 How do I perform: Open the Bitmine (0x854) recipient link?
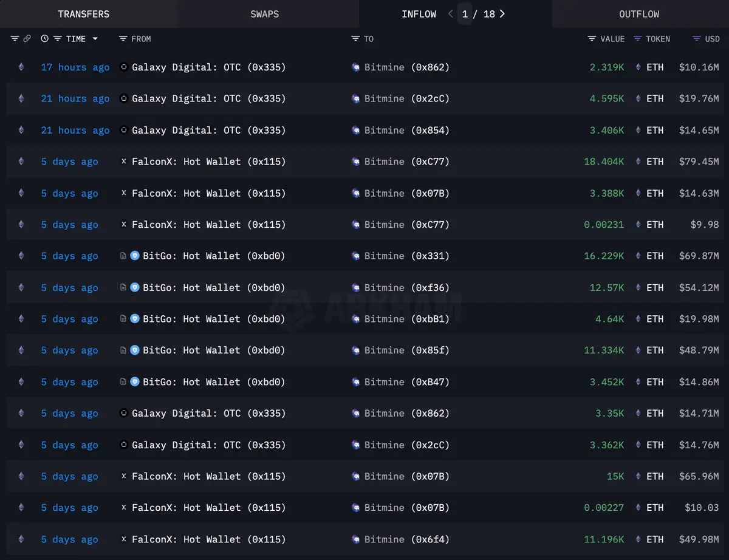[407, 130]
